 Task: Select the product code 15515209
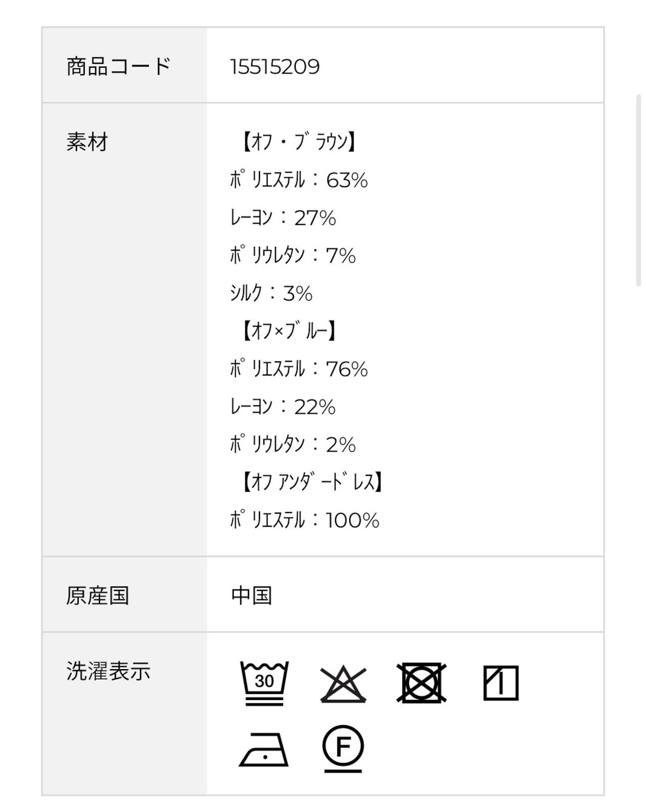(x=275, y=67)
